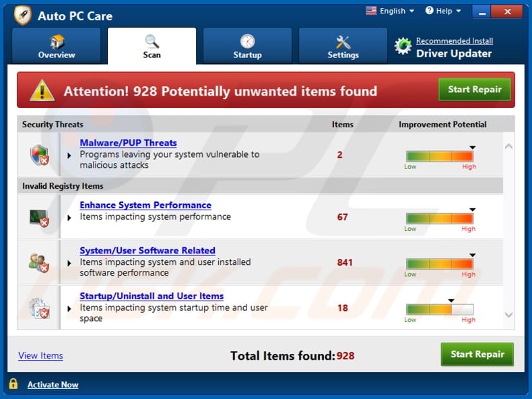The width and height of the screenshot is (532, 399).
Task: Click the Scan magnifying glass icon
Action: point(152,41)
